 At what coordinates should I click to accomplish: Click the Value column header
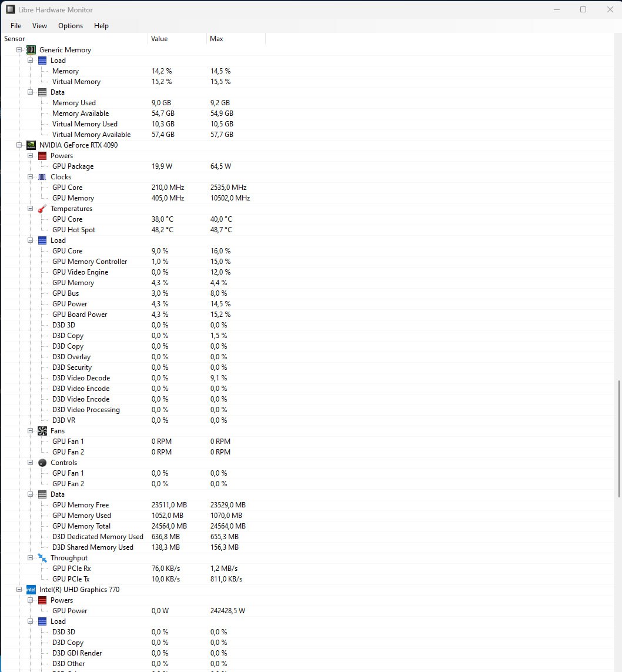tap(177, 39)
